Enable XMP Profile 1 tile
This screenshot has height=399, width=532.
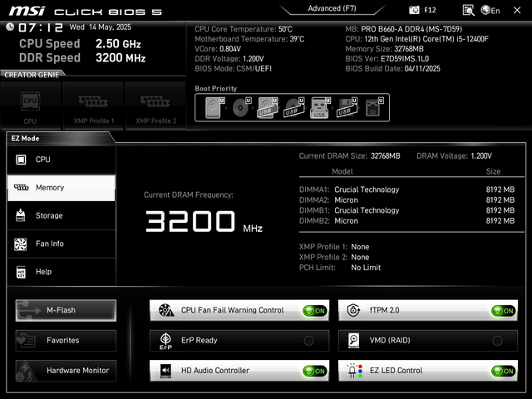coord(93,106)
